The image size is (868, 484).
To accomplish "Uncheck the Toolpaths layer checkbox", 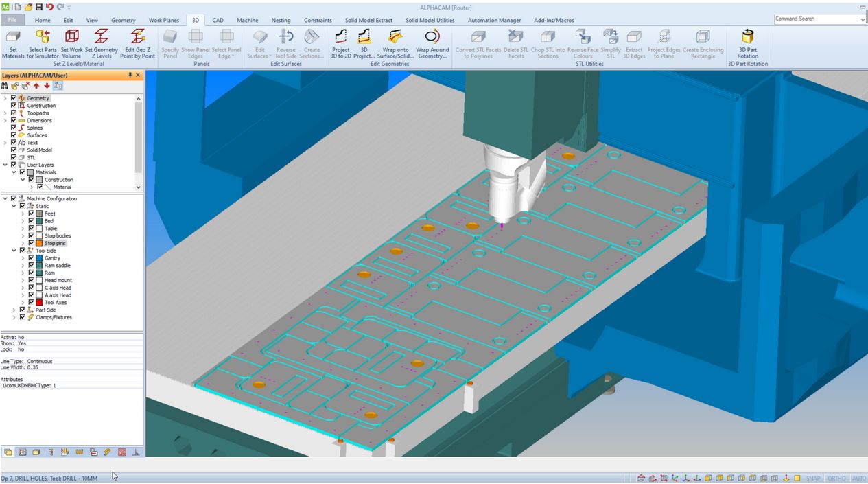I will (x=14, y=113).
